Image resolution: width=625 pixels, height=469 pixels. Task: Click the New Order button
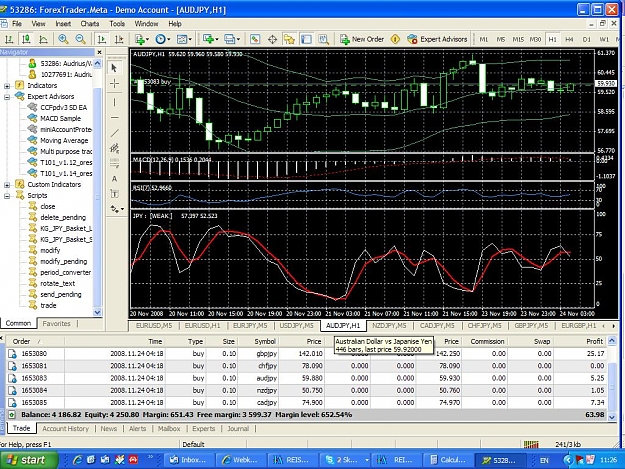[362, 39]
